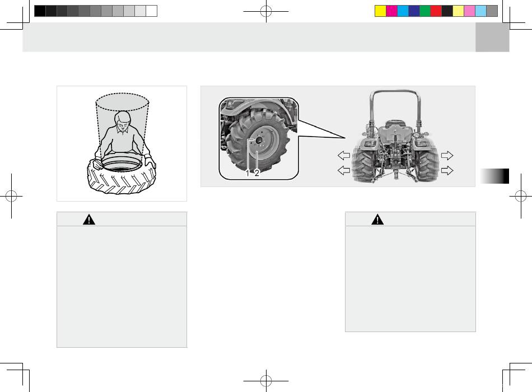Click the upper right-pointing arrow beside the tractor
This screenshot has width=532, height=392.
(447, 156)
